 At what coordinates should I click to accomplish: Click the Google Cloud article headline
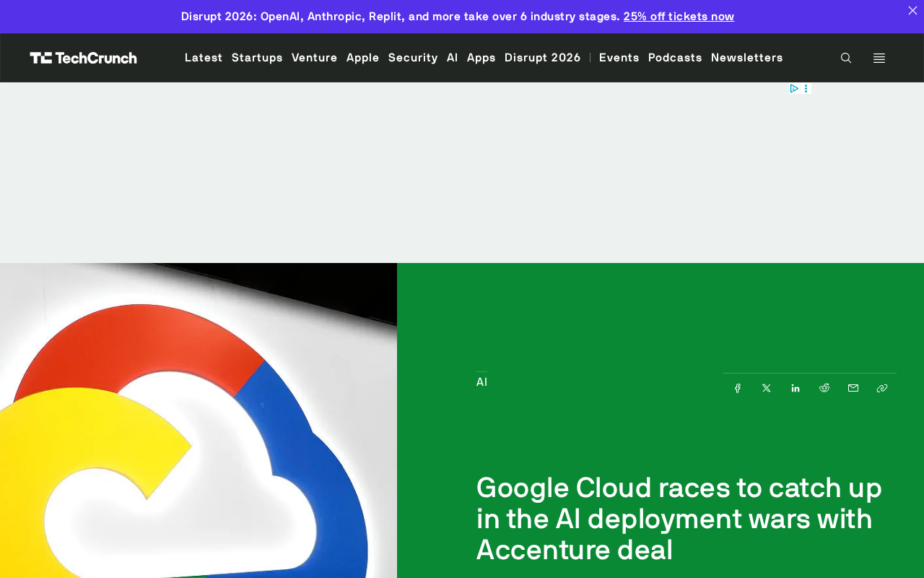pyautogui.click(x=679, y=519)
